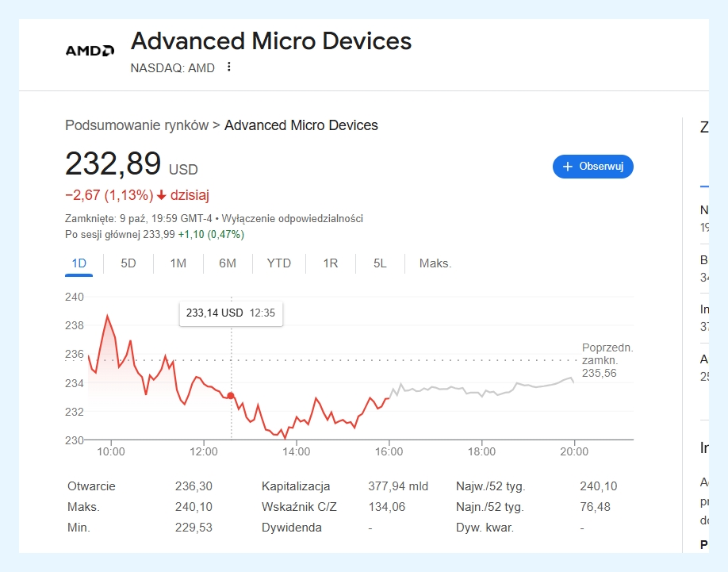The width and height of the screenshot is (728, 572).
Task: Open the three-dot more options menu
Action: point(229,67)
